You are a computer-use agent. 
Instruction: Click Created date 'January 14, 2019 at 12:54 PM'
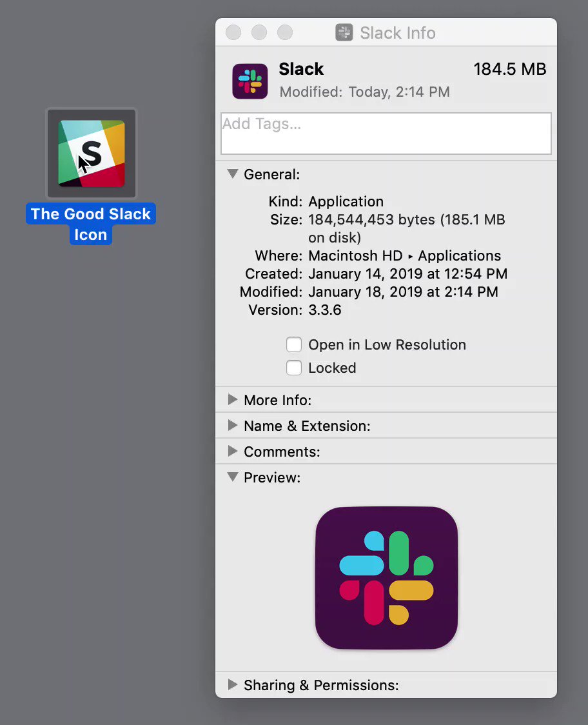[x=407, y=273]
